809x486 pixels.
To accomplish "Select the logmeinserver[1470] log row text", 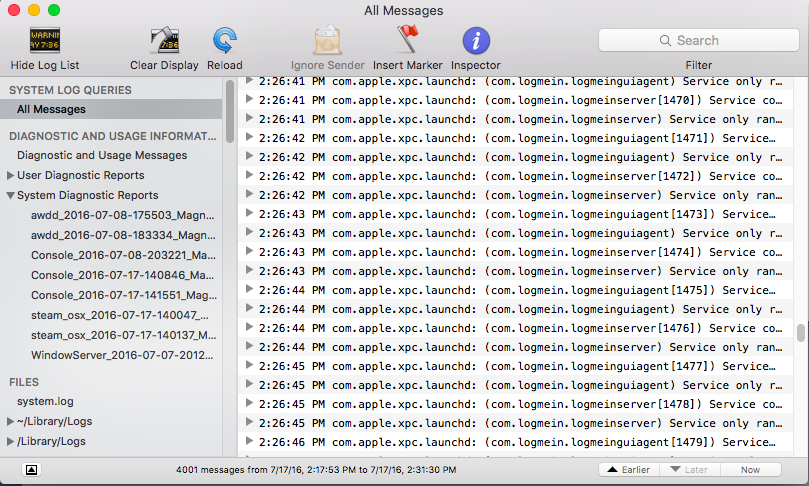I will (521, 100).
